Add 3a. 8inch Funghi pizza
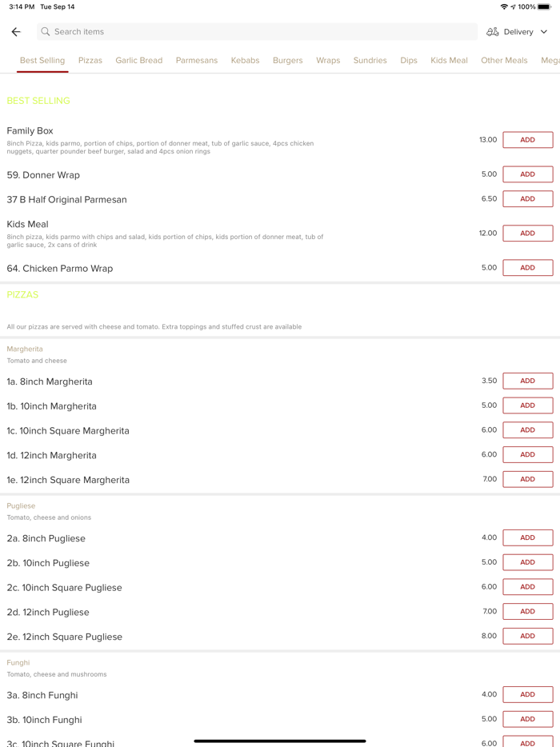This screenshot has width=560, height=747. [x=527, y=695]
